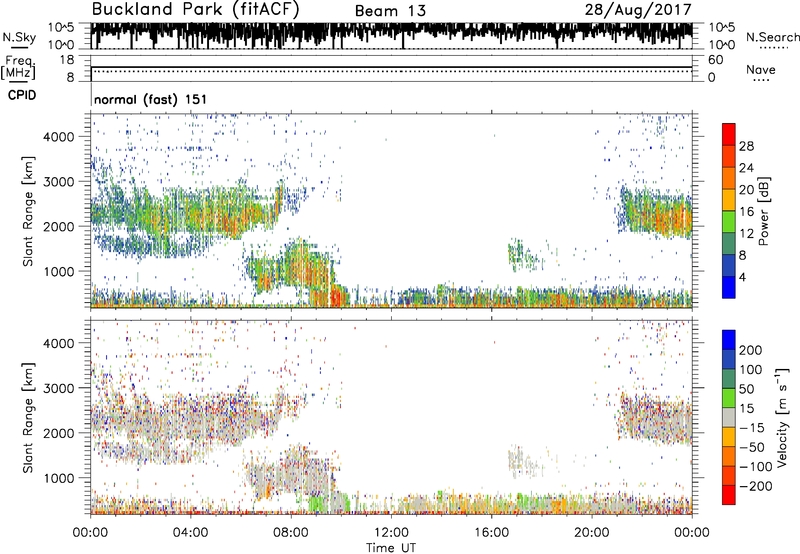This screenshot has width=800, height=554.
Task: Select the 'Beam 13' label
Action: click(390, 11)
